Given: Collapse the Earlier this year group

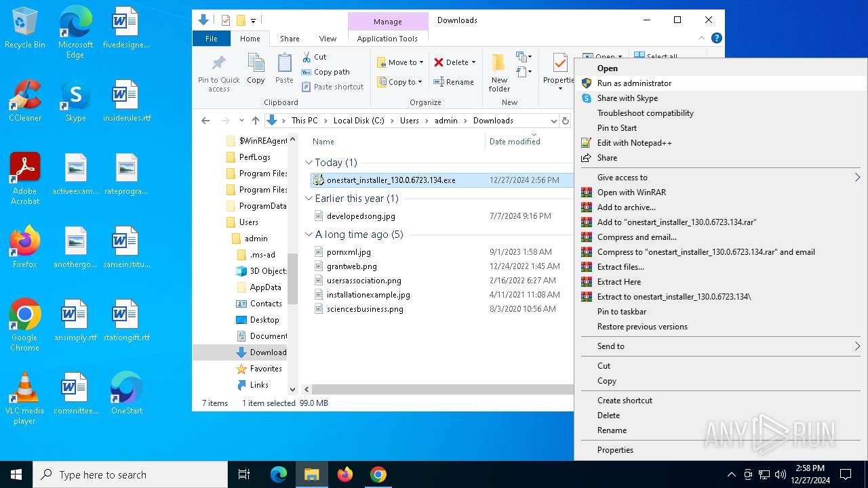Looking at the screenshot, I should 309,199.
